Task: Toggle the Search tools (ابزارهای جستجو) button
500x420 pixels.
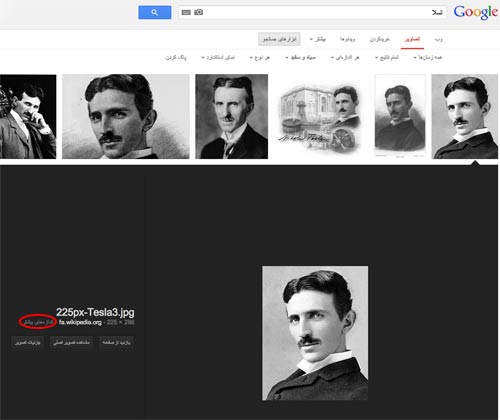Action: point(279,39)
